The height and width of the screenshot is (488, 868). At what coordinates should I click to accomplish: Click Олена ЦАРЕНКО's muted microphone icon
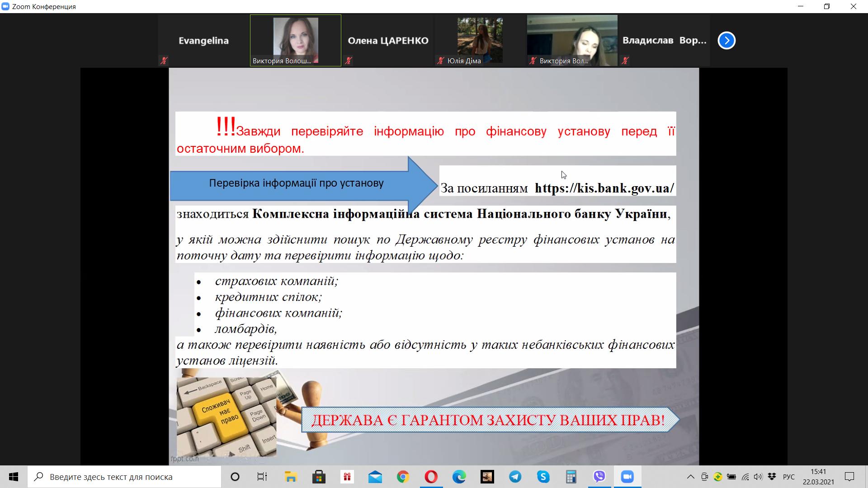point(349,61)
